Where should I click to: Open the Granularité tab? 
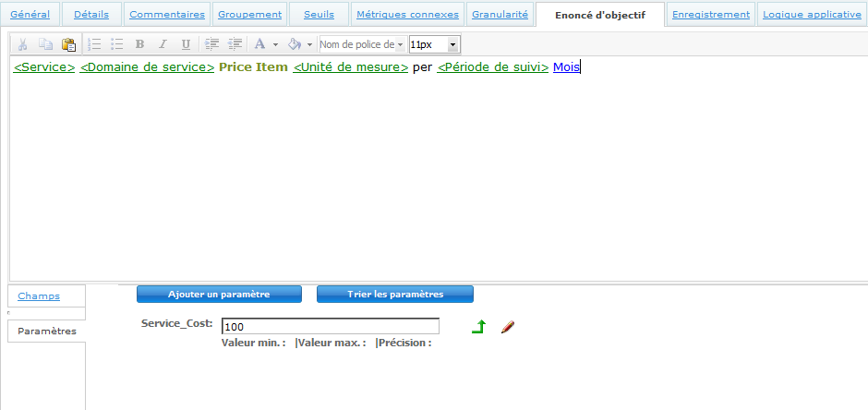[x=500, y=15]
